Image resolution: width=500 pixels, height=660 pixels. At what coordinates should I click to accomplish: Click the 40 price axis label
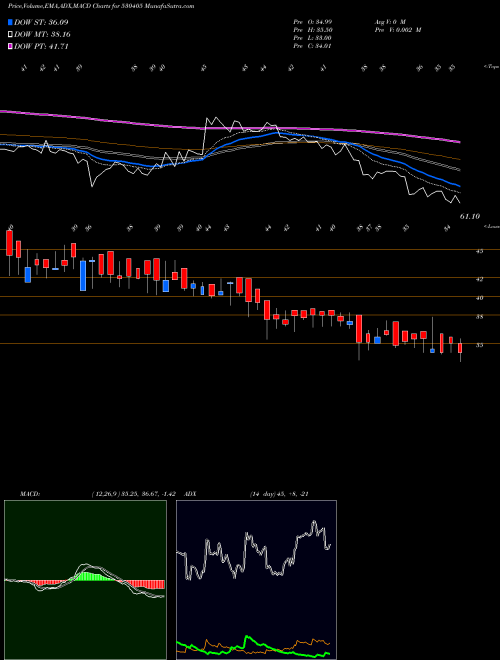(x=480, y=298)
